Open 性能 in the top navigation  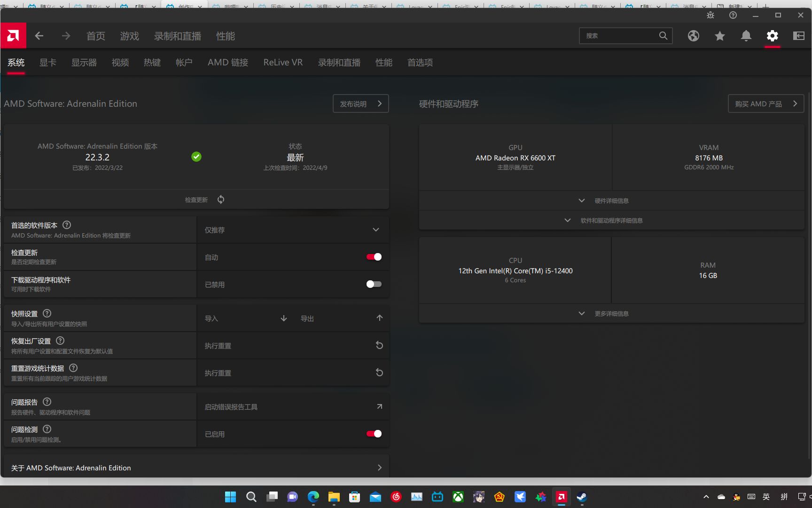[x=226, y=36]
